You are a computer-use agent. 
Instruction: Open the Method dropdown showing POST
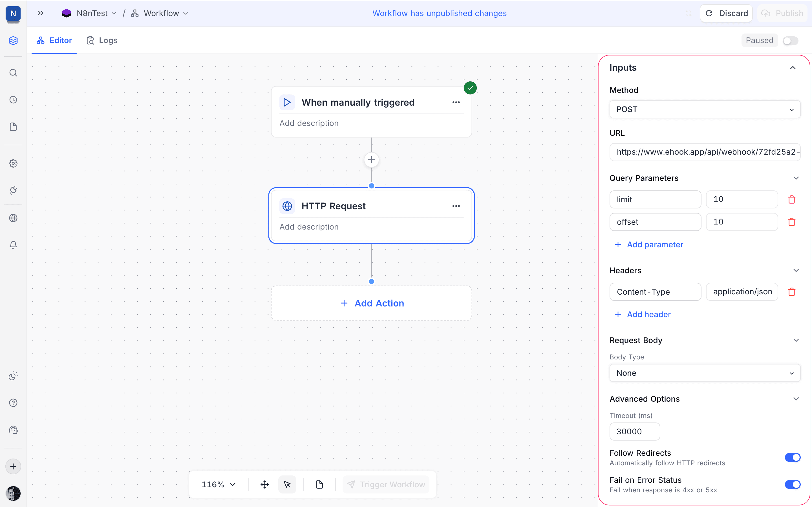pyautogui.click(x=705, y=109)
